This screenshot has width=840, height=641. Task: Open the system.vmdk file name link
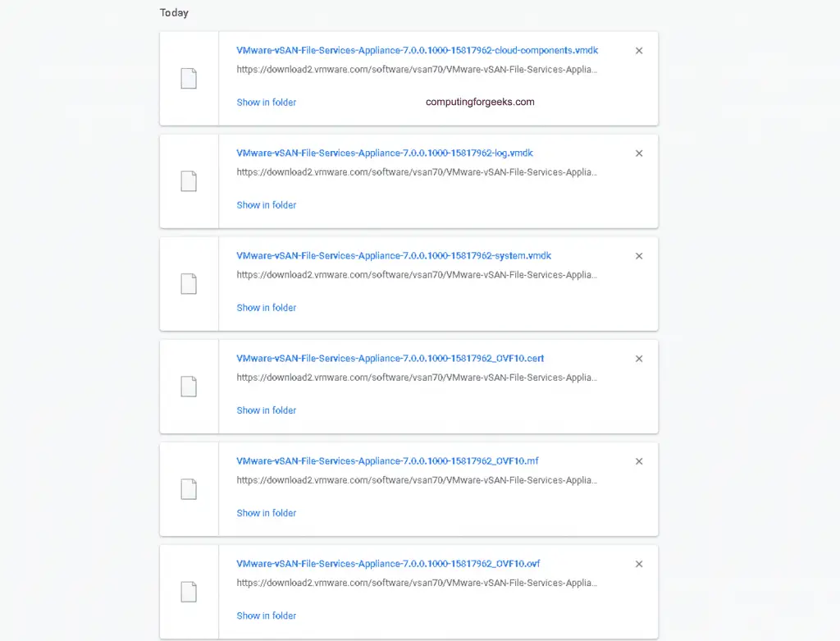click(x=394, y=255)
